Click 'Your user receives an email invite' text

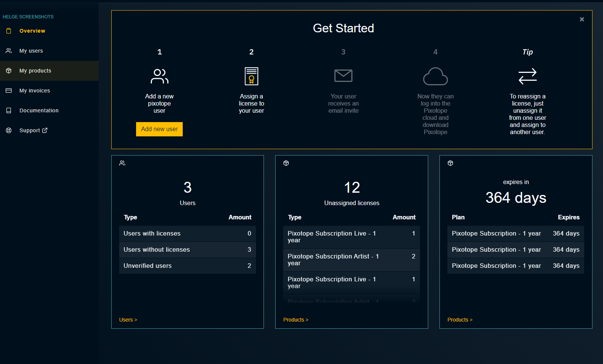tap(344, 104)
